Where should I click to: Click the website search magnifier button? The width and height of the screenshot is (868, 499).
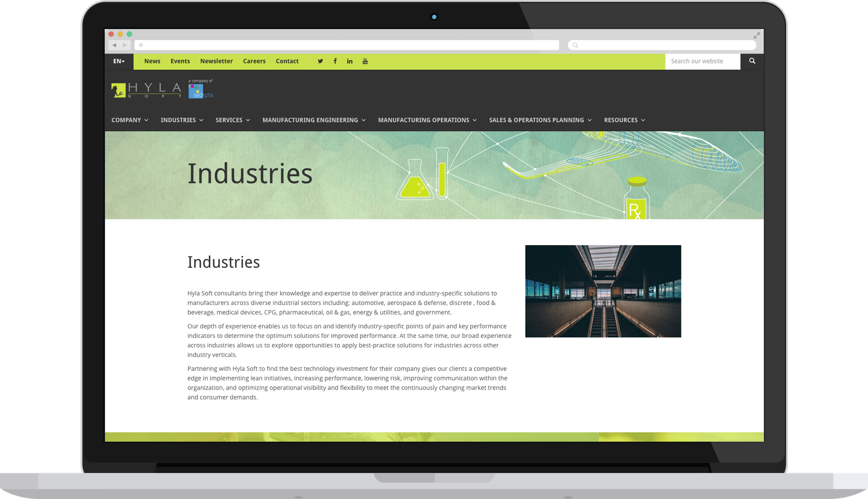[x=752, y=61]
